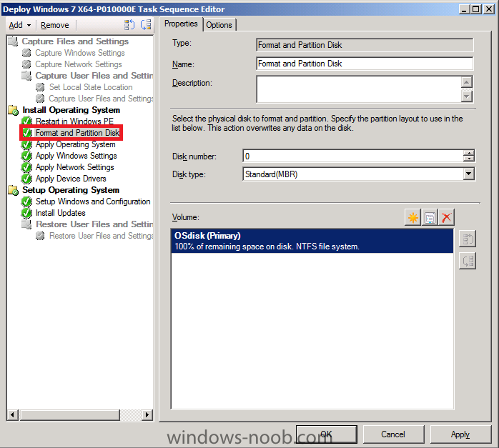The width and height of the screenshot is (499, 448).
Task: Open the Add dropdown menu
Action: 20,25
